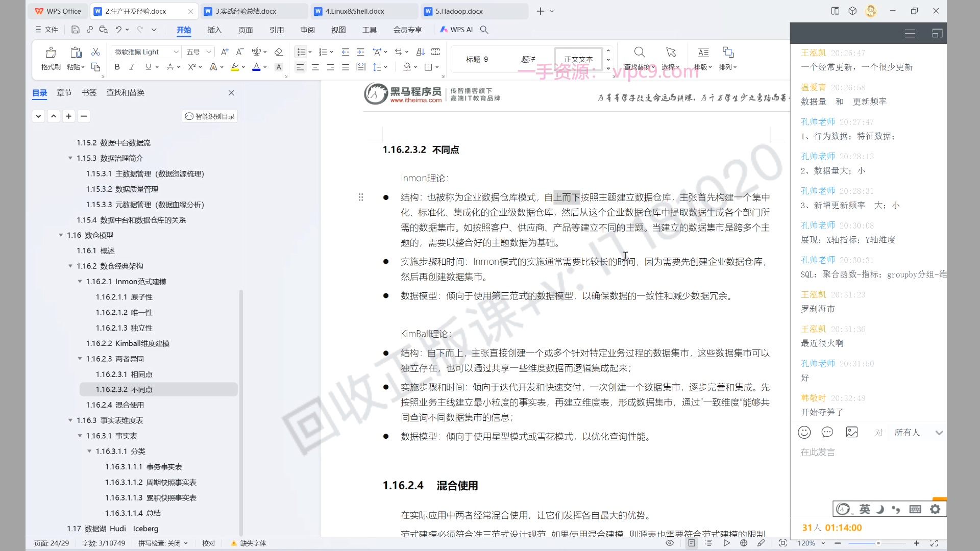This screenshot has height=551, width=980.
Task: Toggle Bold formatting
Action: pos(117,67)
